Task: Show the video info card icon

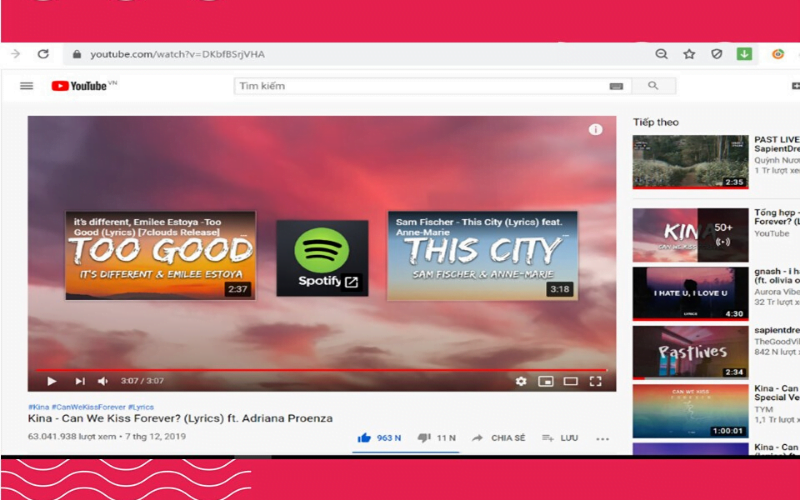Action: 595,130
